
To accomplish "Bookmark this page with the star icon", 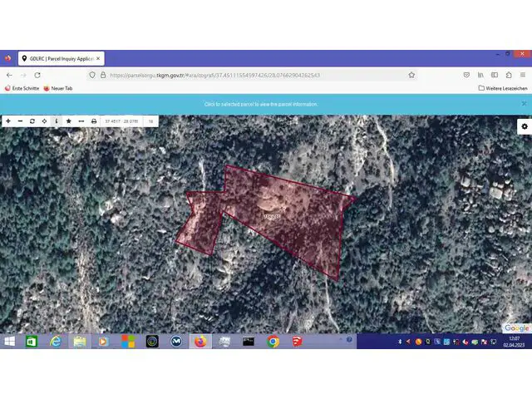I will (411, 75).
